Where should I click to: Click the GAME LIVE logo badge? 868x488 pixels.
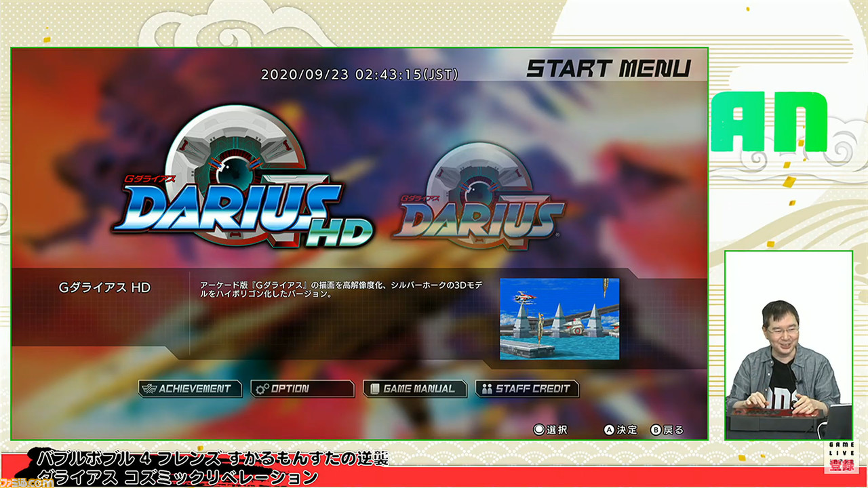click(x=842, y=457)
